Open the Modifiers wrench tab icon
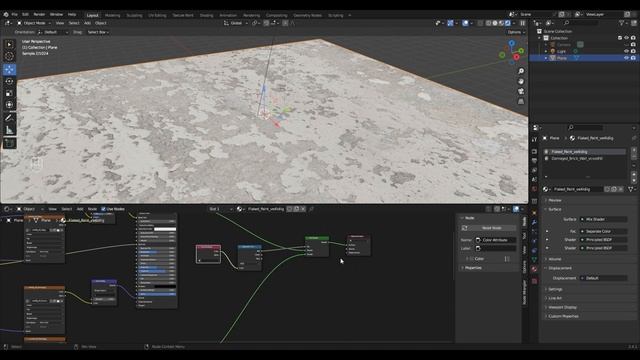 point(534,222)
